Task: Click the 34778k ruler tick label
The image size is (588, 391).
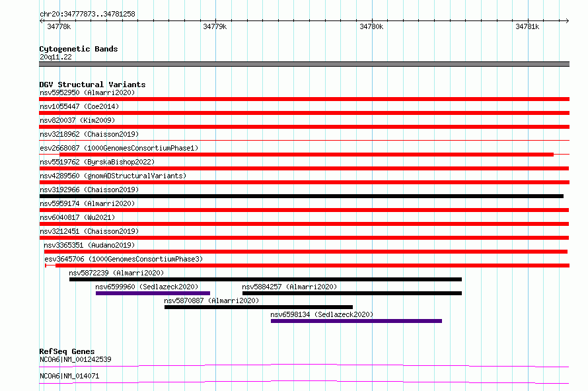Action: [59, 26]
